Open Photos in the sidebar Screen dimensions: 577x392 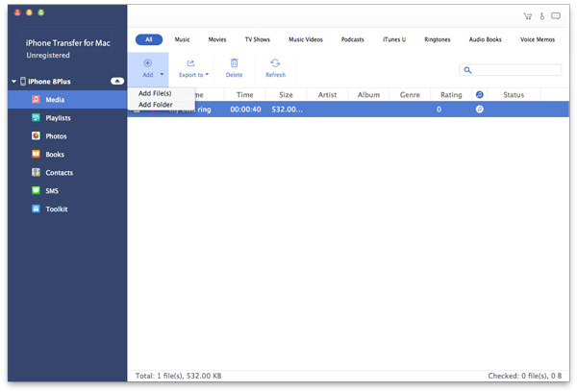click(x=67, y=136)
